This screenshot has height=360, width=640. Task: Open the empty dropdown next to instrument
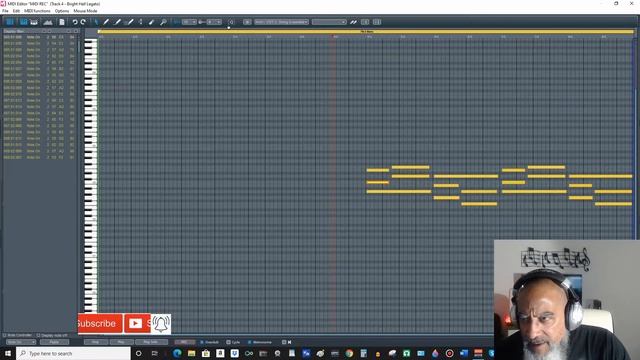(x=329, y=22)
